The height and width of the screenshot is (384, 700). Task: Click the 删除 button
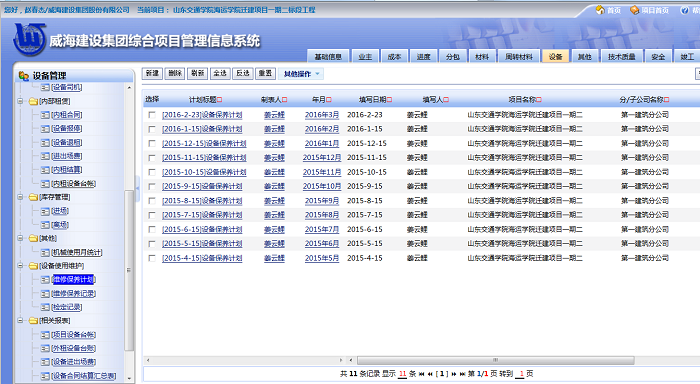click(x=175, y=74)
